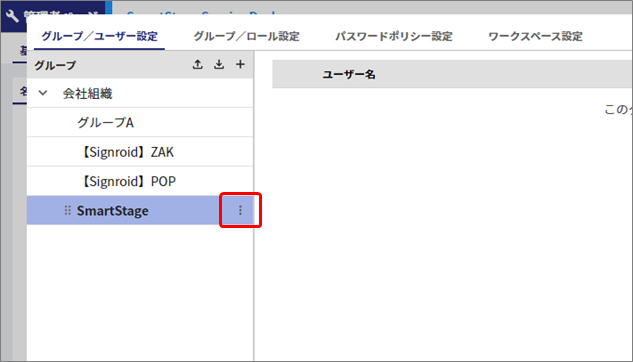This screenshot has height=362, width=633.
Task: Click the グループ panel header label
Action: click(55, 65)
